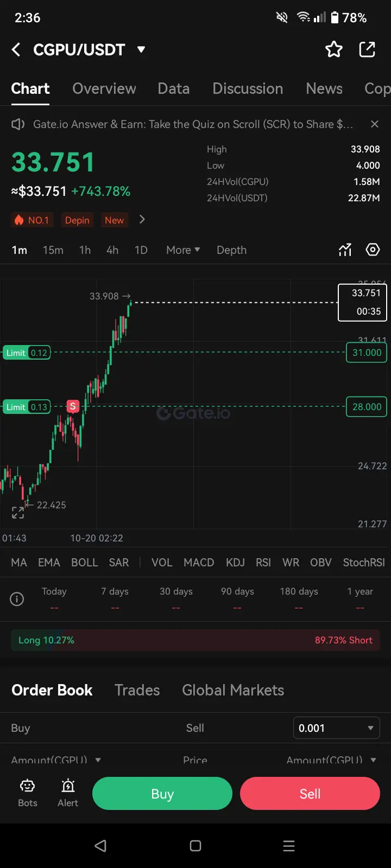Open the returns info icon
The height and width of the screenshot is (868, 391).
[x=17, y=599]
